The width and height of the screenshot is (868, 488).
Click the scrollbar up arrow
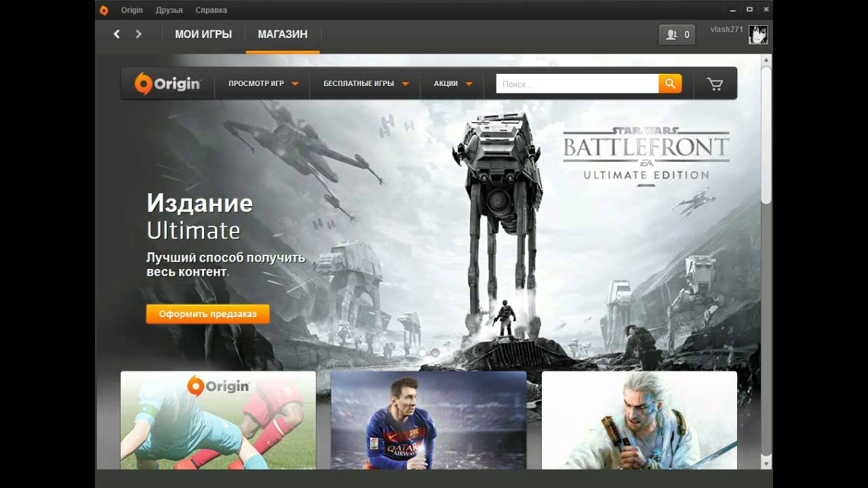(x=766, y=60)
